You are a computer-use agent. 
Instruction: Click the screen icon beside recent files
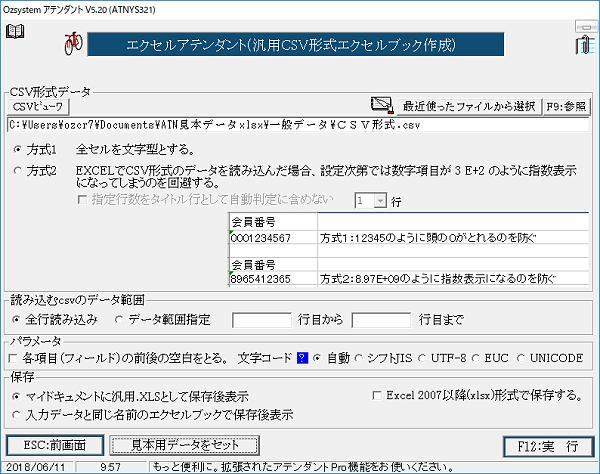tap(382, 105)
